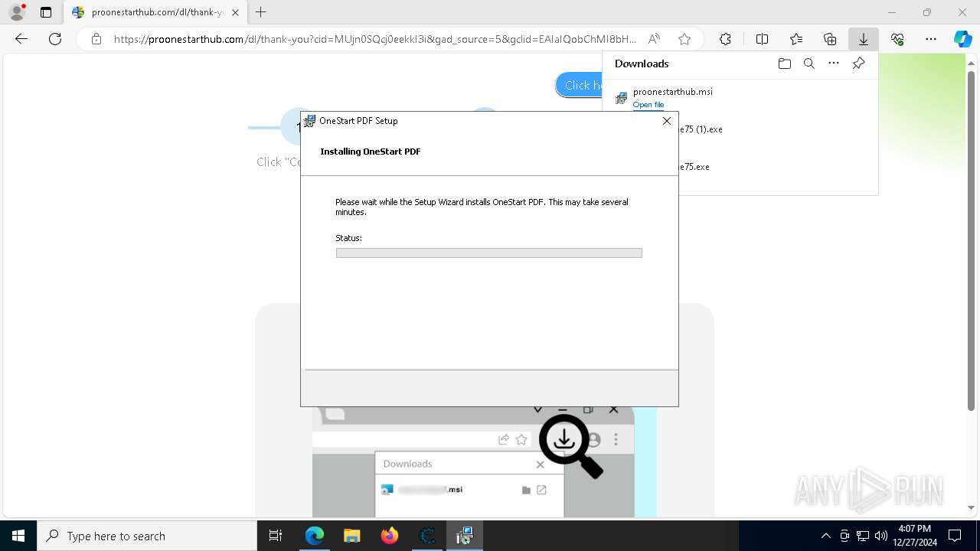
Task: Close the proonestarthub.com tab
Action: (235, 12)
